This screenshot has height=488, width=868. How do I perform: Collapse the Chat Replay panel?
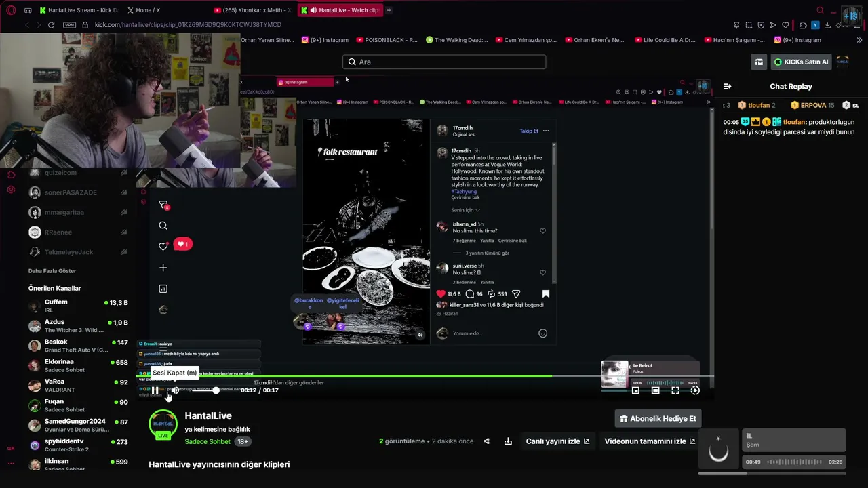pyautogui.click(x=728, y=87)
